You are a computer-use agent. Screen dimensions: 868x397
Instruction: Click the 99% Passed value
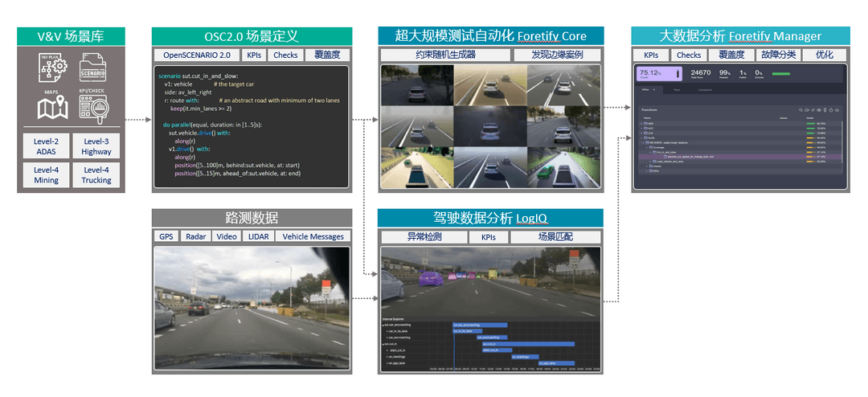[725, 72]
